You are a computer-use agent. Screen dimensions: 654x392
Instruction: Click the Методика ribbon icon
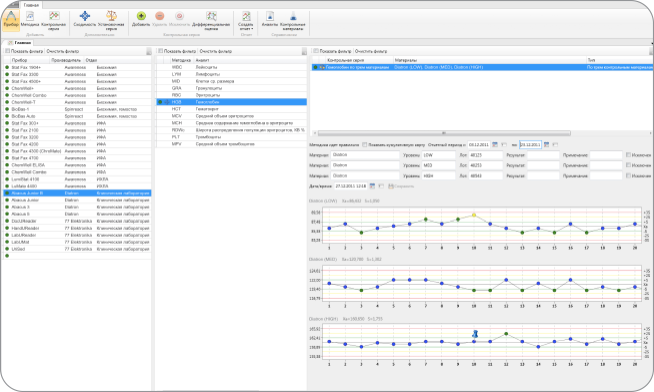coord(30,16)
